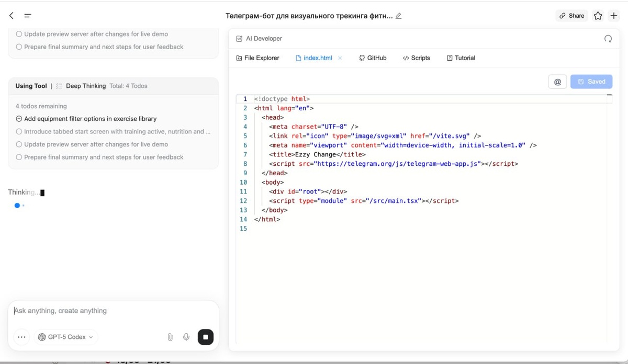
Task: Open the Scripts tab
Action: [x=416, y=58]
